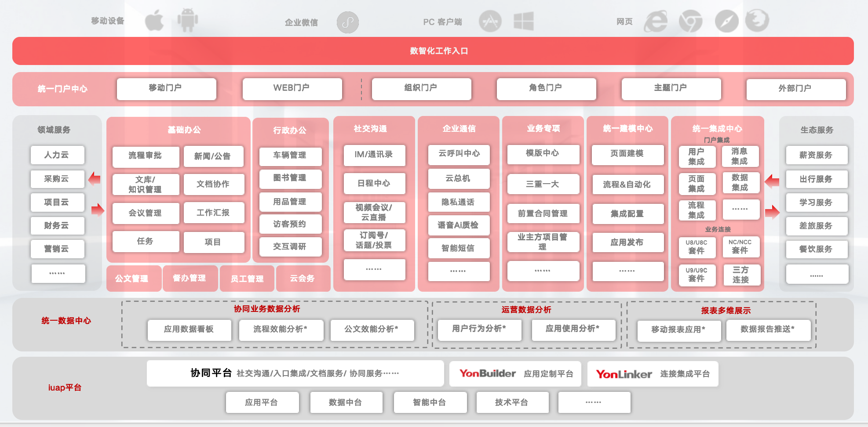Screen dimensions: 868x427
Task: Click the Internet Explorer icon under 网页
Action: (656, 21)
